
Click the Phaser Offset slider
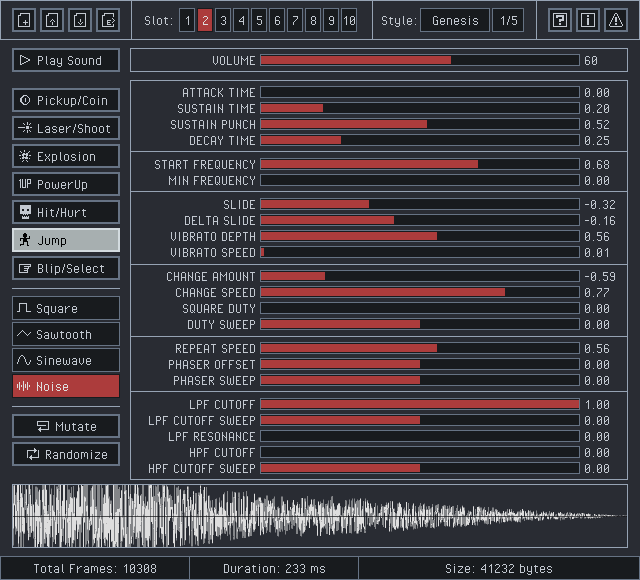pyautogui.click(x=420, y=364)
